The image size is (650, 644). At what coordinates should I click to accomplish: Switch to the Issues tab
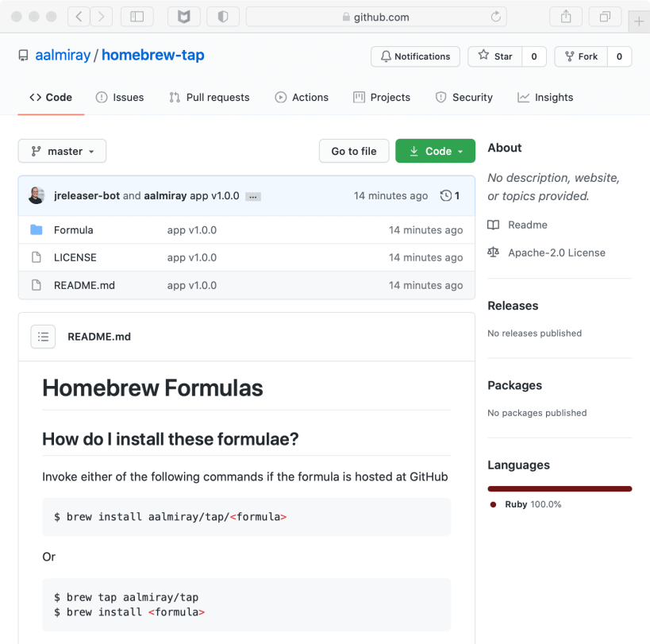click(120, 98)
